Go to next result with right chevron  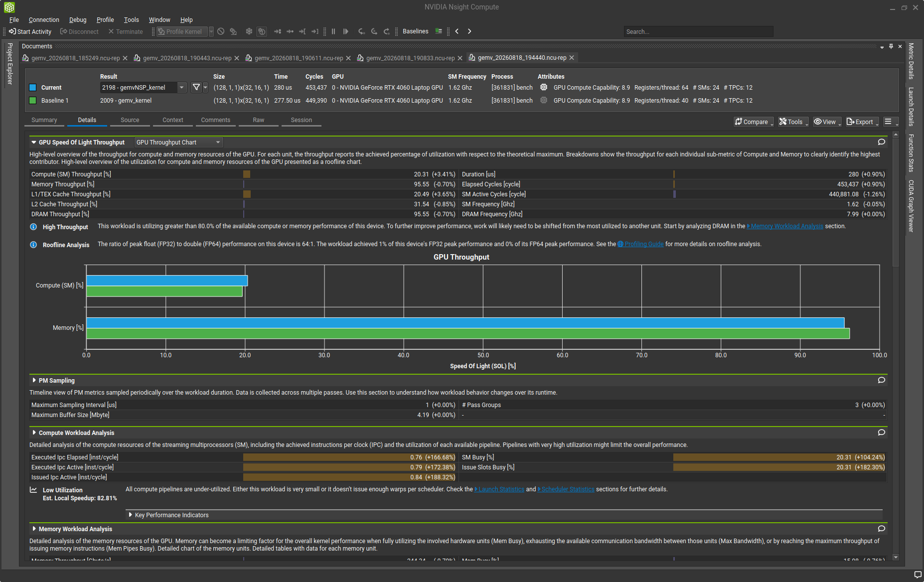tap(469, 31)
